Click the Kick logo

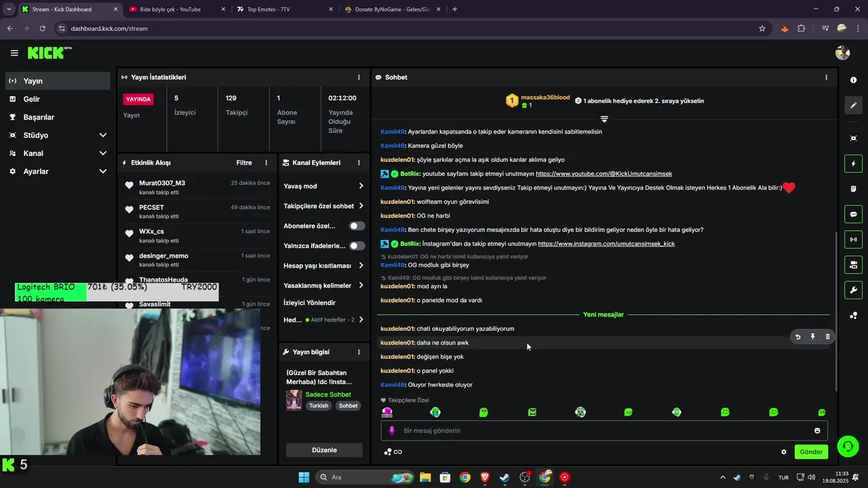tap(49, 53)
